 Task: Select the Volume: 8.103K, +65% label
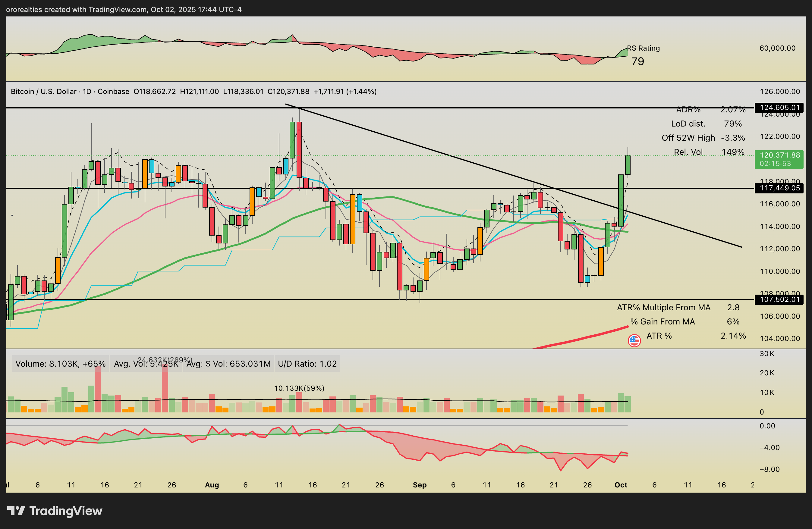click(x=60, y=364)
